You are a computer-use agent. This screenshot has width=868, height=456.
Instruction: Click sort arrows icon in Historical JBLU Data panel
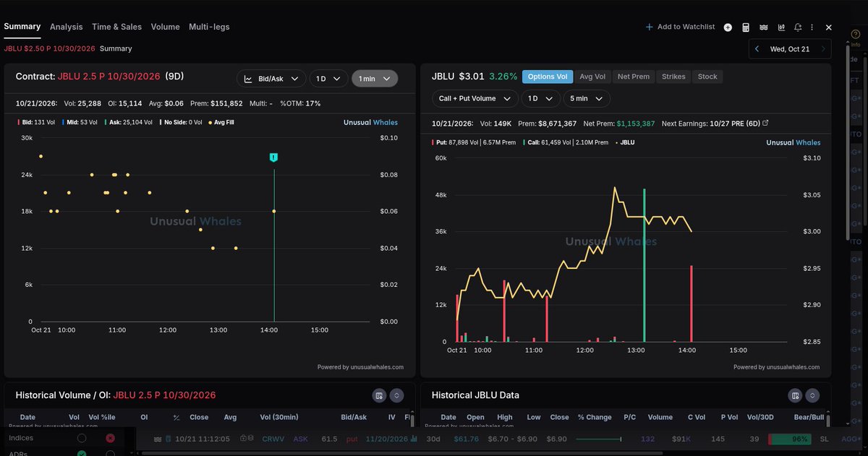813,395
